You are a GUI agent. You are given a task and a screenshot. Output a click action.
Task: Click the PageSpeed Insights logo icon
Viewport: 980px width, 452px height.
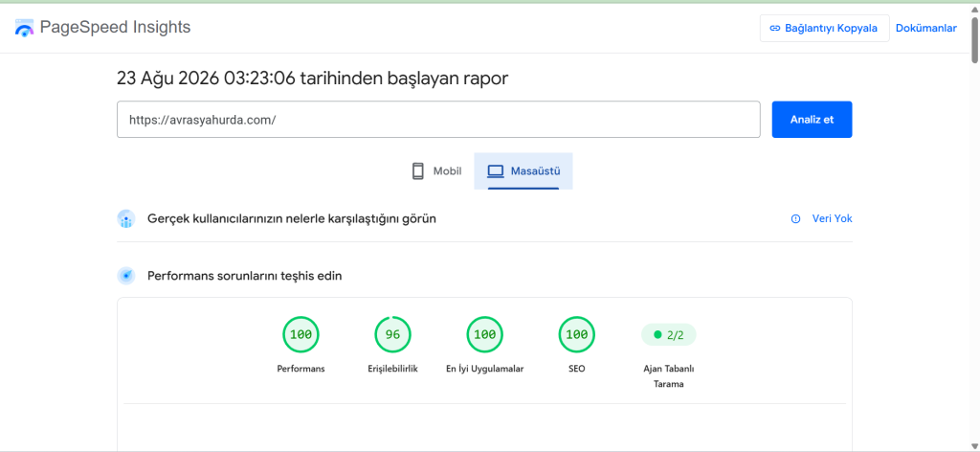coord(24,28)
